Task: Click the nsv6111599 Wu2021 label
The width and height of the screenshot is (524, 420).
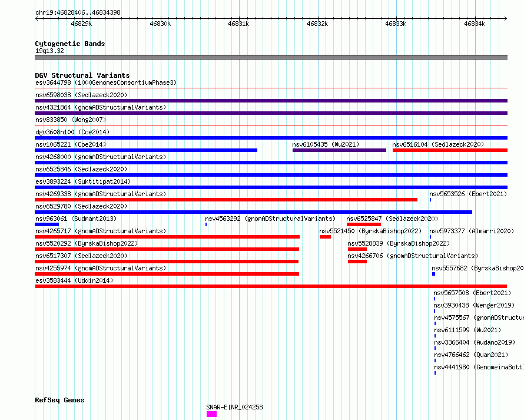Action: (x=467, y=330)
